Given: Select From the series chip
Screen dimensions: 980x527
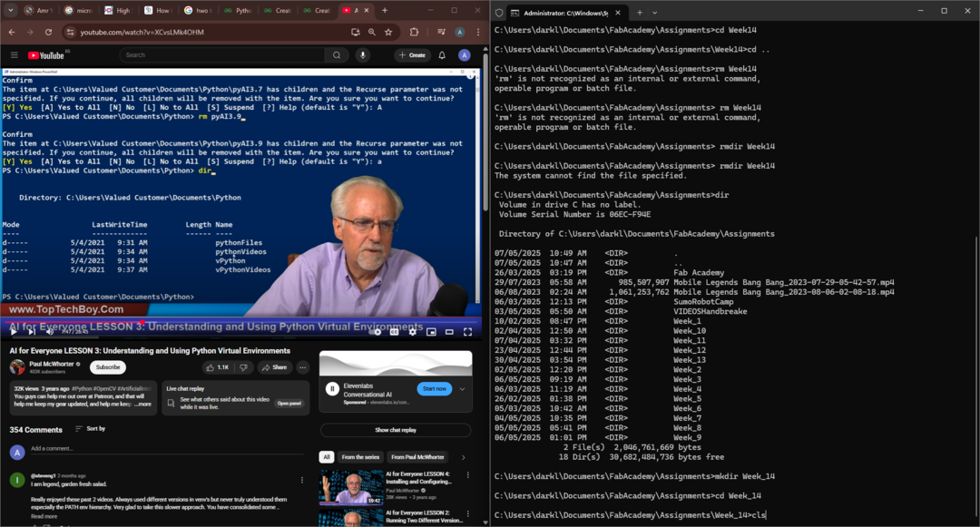Looking at the screenshot, I should 360,457.
